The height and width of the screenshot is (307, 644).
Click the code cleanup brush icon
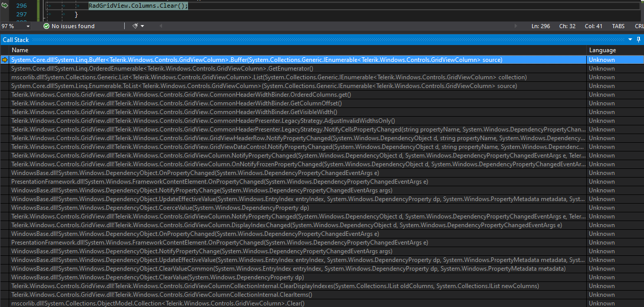[135, 26]
